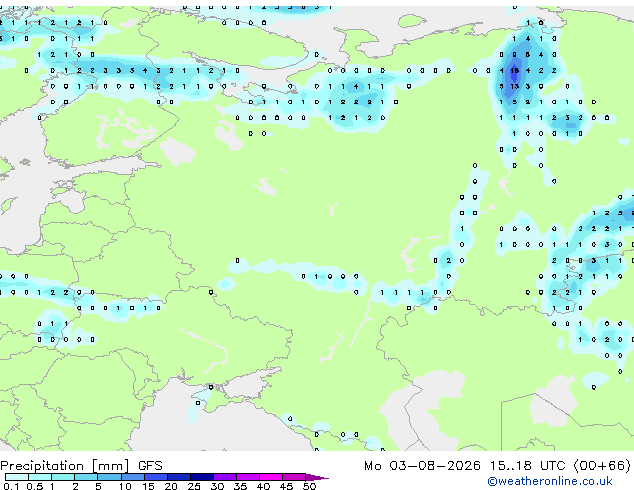Click the "35" legend scale label

[x=240, y=486]
